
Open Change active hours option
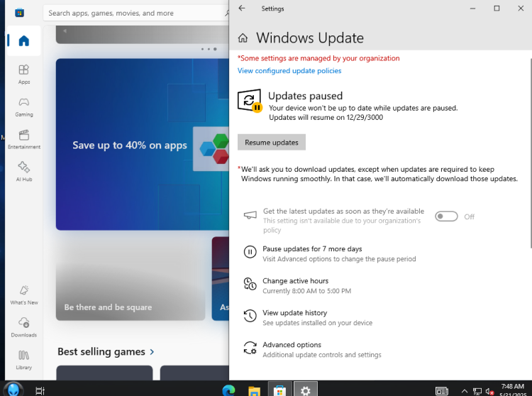coord(297,286)
